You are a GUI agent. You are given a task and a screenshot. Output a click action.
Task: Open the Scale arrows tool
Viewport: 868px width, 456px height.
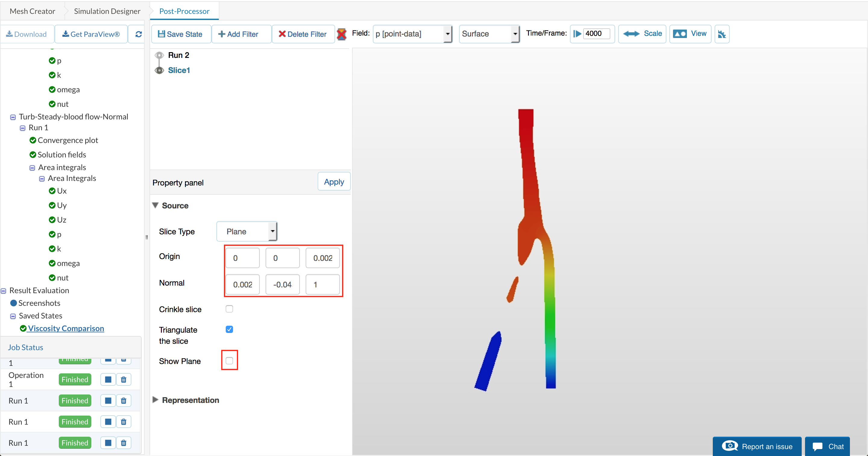tap(642, 34)
